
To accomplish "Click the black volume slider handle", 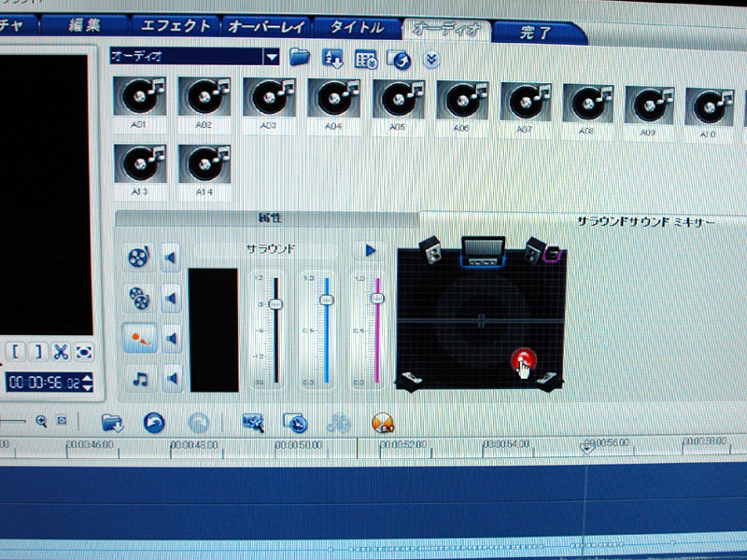I will 275,304.
